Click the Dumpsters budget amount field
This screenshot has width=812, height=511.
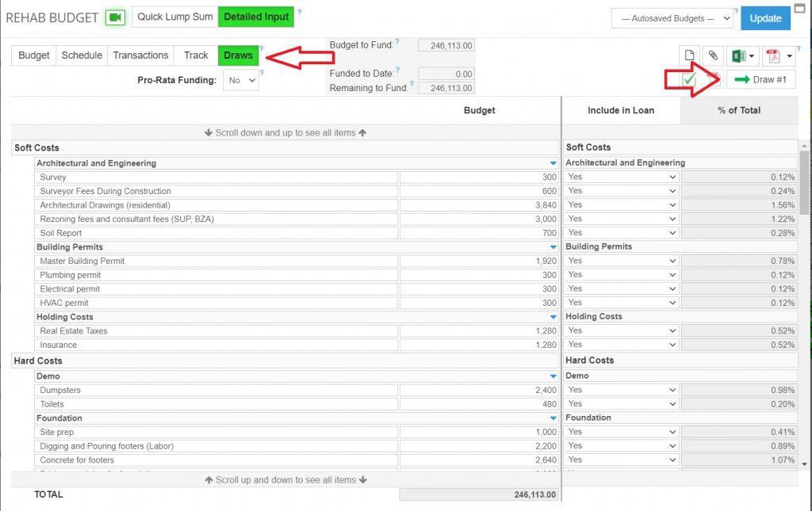click(x=479, y=391)
